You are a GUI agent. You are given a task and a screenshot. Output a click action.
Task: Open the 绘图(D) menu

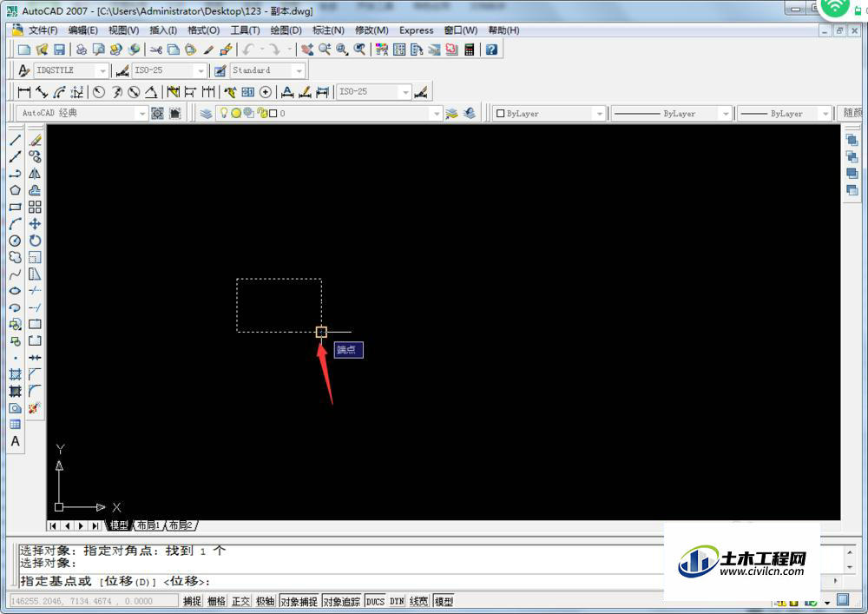(286, 30)
